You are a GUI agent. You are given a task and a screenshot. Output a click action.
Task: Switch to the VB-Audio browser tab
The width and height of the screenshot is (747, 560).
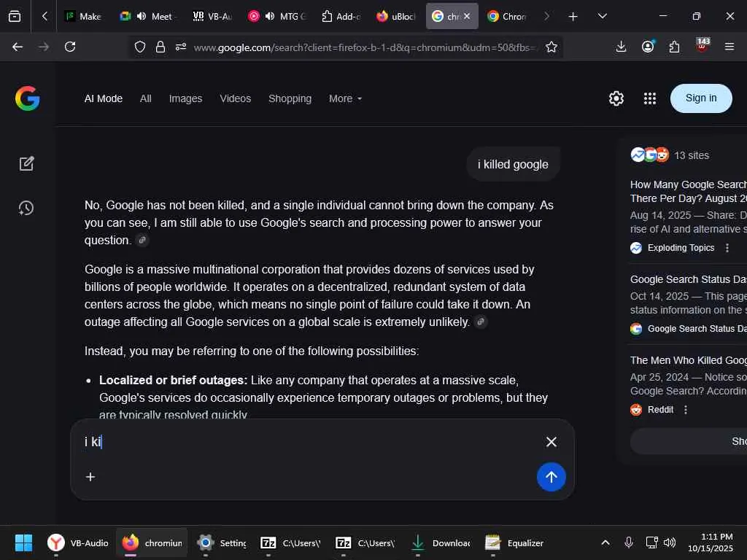point(212,16)
